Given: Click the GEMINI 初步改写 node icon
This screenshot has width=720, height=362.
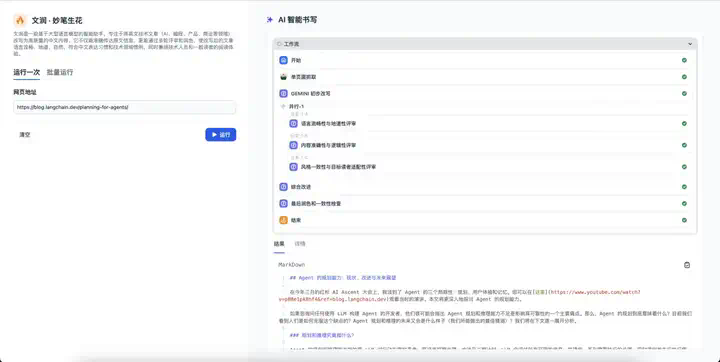Looking at the screenshot, I should [x=283, y=93].
